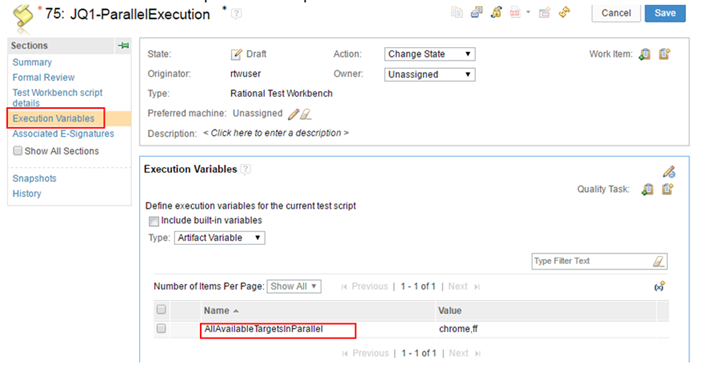Click the Execution Variables section edit pencil icon

point(669,172)
